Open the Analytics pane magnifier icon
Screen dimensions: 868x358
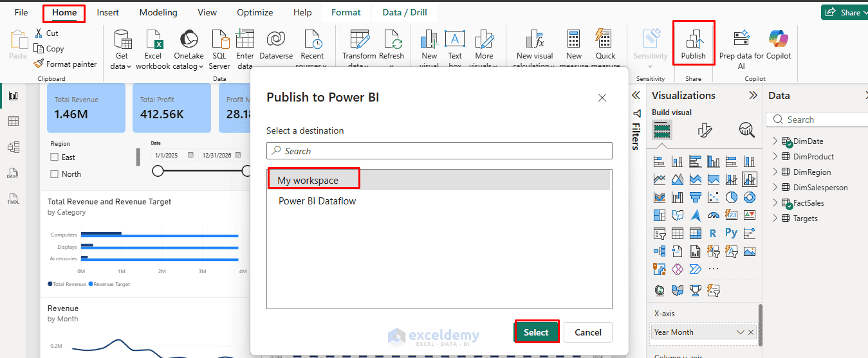[746, 130]
